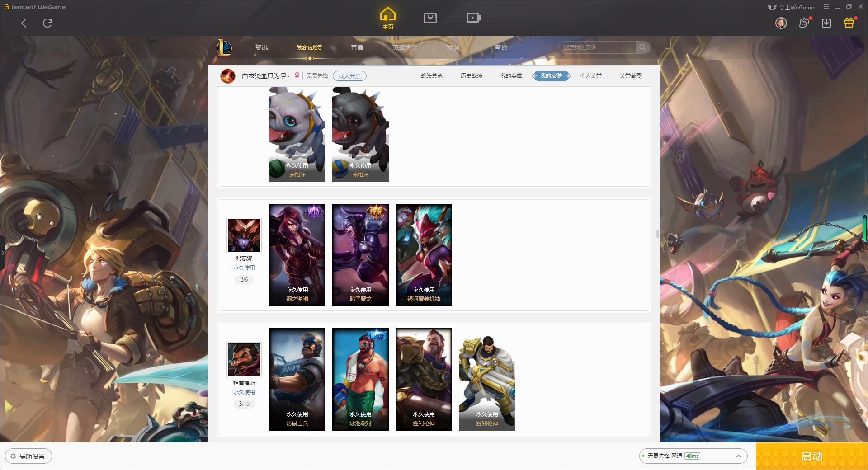The height and width of the screenshot is (470, 868).
Task: Open the white 克格汪 skin thumbnail
Action: [297, 135]
